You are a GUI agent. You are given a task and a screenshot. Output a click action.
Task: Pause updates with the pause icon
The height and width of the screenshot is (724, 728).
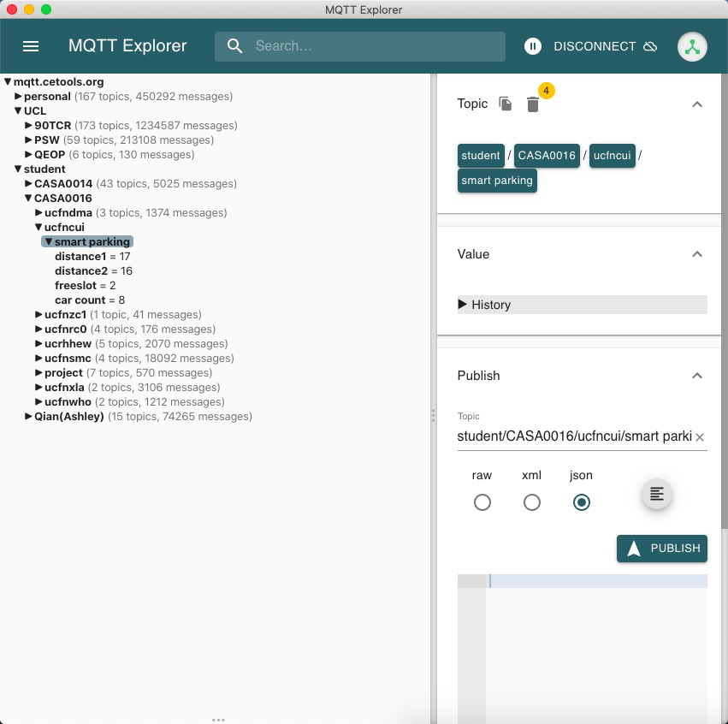tap(533, 46)
